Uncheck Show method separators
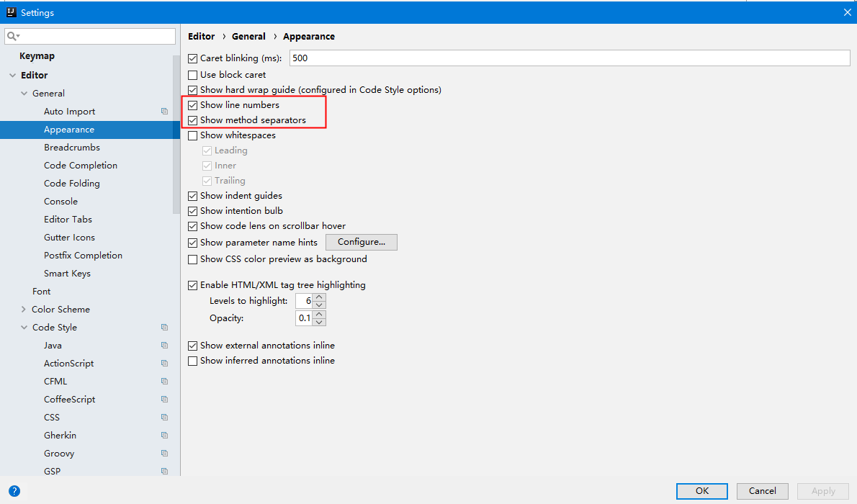This screenshot has width=857, height=504. (x=192, y=121)
